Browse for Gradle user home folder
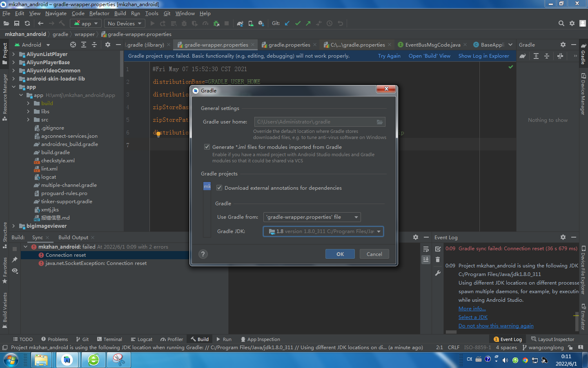The image size is (588, 368). click(380, 122)
